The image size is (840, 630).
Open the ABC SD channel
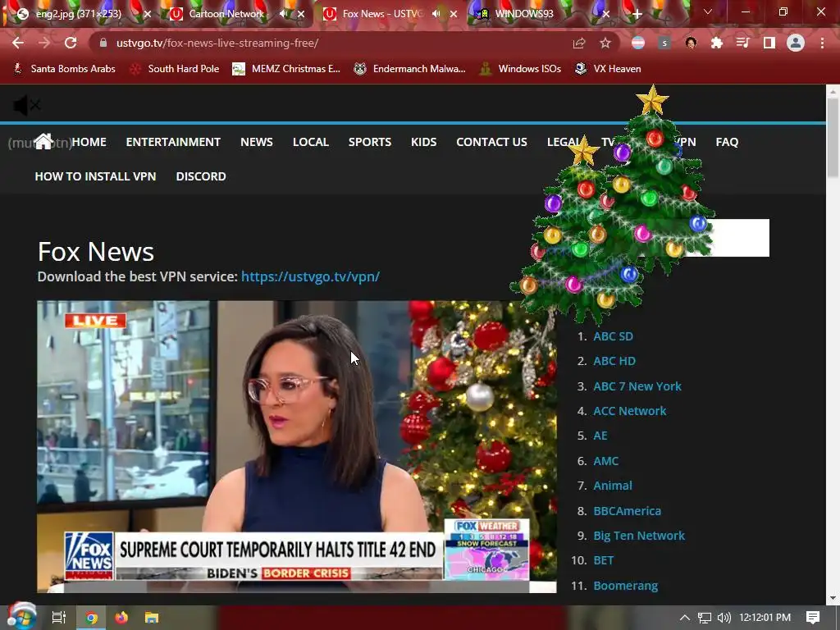[x=613, y=336]
